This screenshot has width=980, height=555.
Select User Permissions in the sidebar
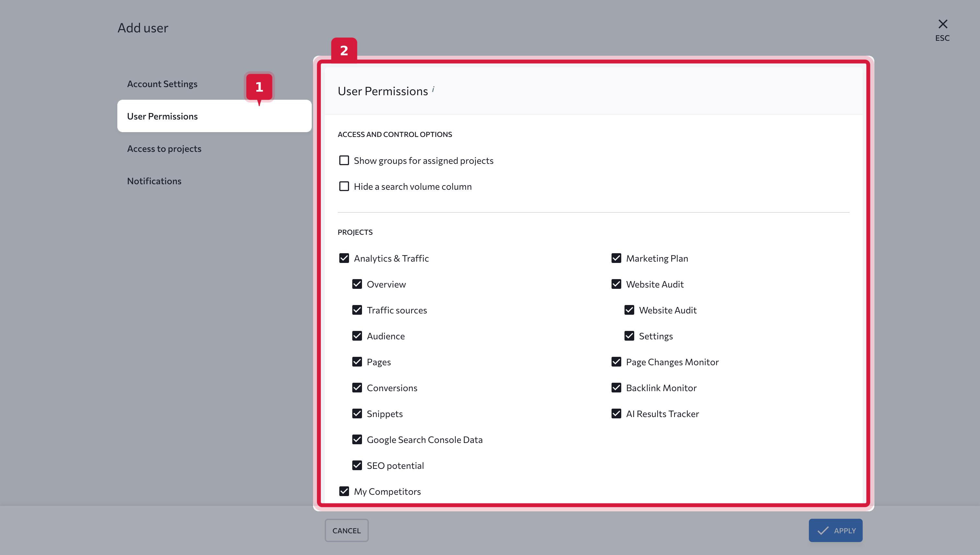point(215,116)
